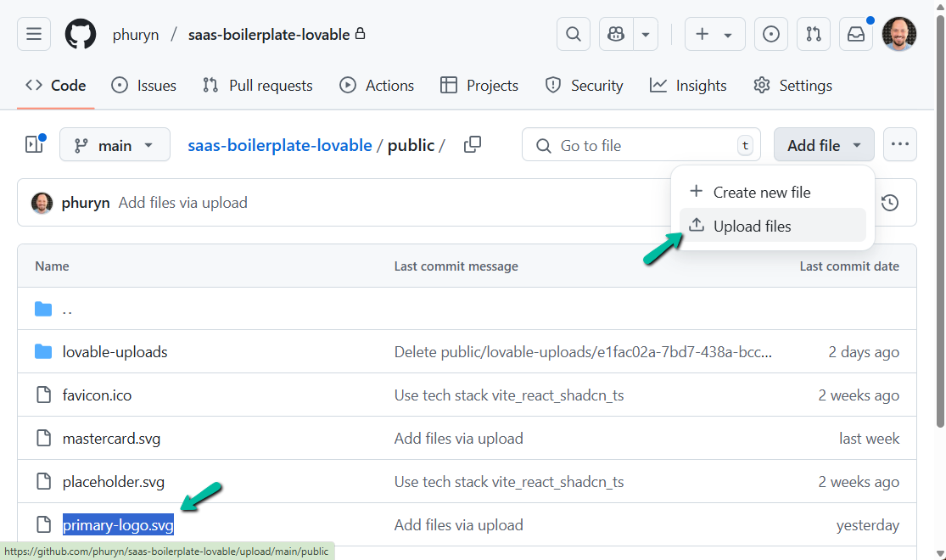This screenshot has width=946, height=560.
Task: Click the GitHub Octocat logo
Action: (x=81, y=34)
